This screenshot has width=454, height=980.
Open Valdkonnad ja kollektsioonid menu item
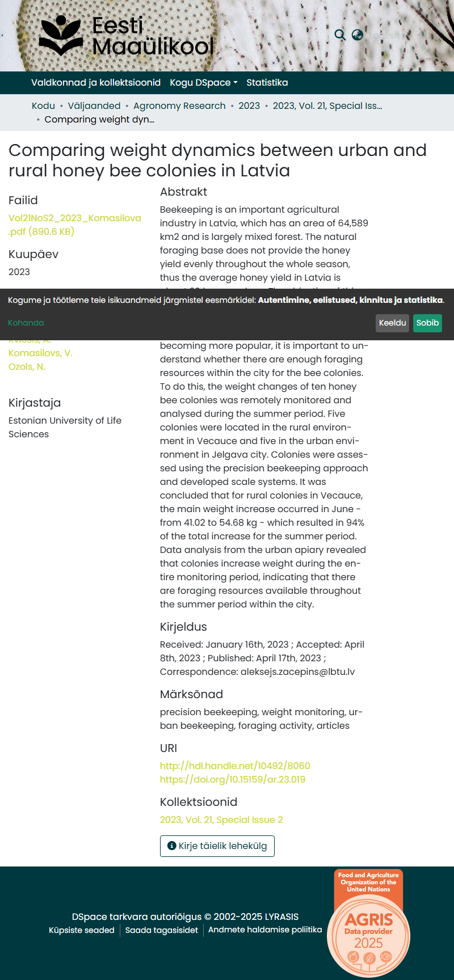tap(96, 83)
